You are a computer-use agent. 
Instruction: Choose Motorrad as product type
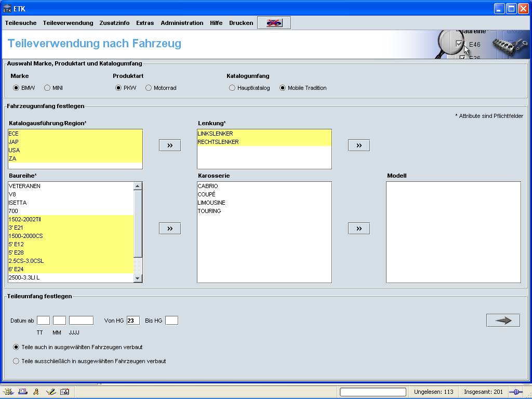tap(148, 88)
